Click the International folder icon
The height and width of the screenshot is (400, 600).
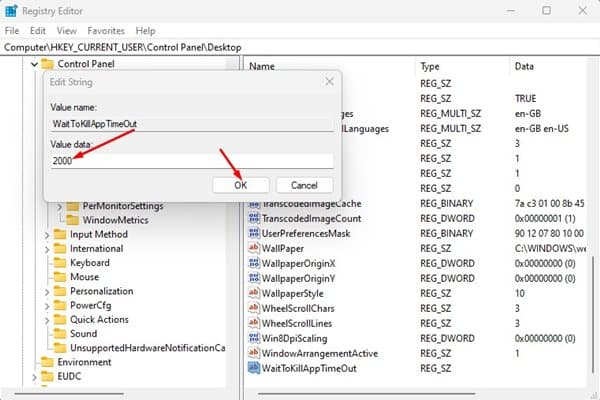60,249
